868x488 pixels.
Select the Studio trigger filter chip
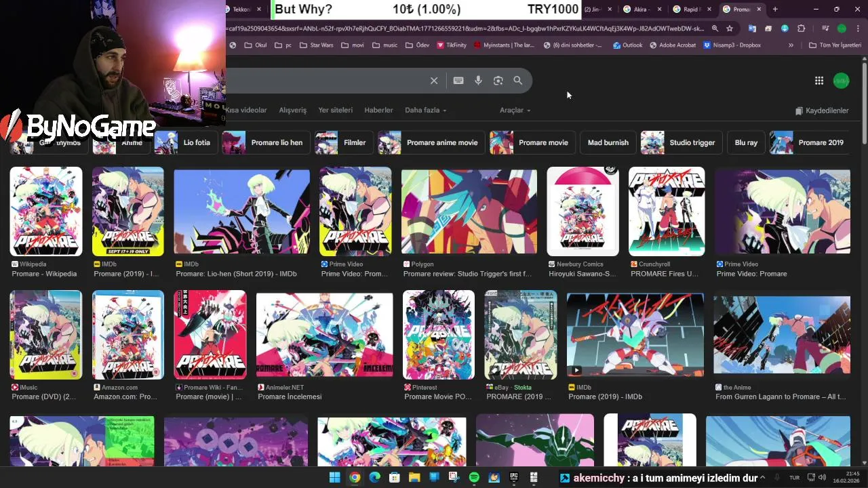681,143
